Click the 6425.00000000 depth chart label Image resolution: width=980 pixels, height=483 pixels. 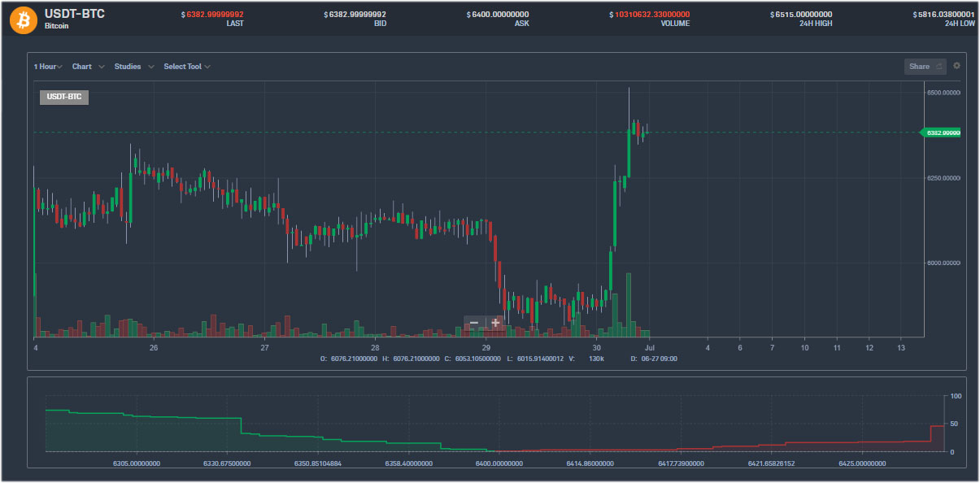pyautogui.click(x=862, y=463)
